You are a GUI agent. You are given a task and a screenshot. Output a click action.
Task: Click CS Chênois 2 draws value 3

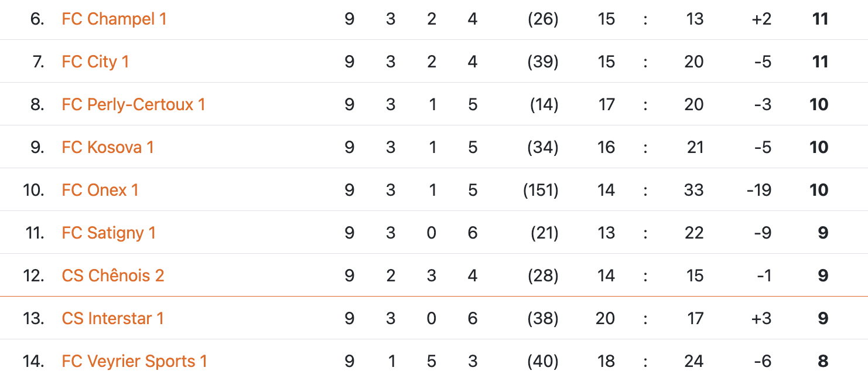432,275
